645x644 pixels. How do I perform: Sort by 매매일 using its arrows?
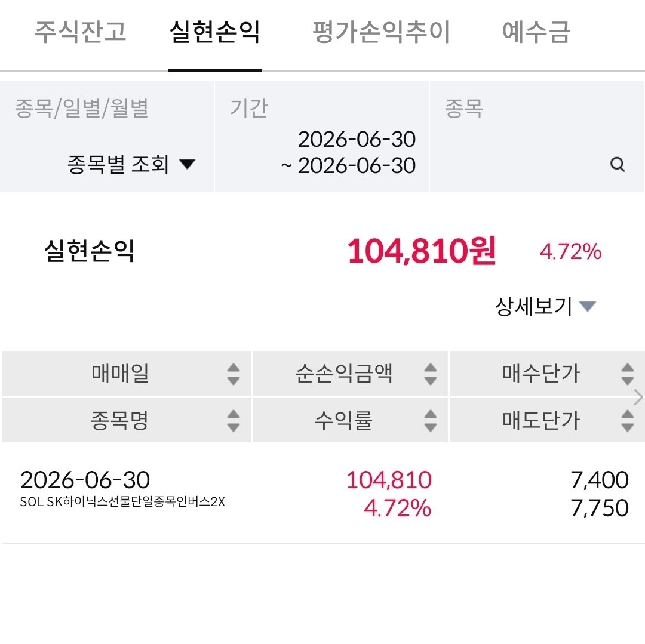pos(234,374)
